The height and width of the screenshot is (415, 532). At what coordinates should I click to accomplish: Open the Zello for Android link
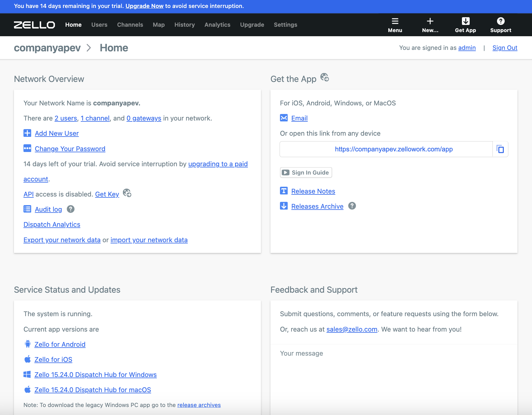[60, 344]
